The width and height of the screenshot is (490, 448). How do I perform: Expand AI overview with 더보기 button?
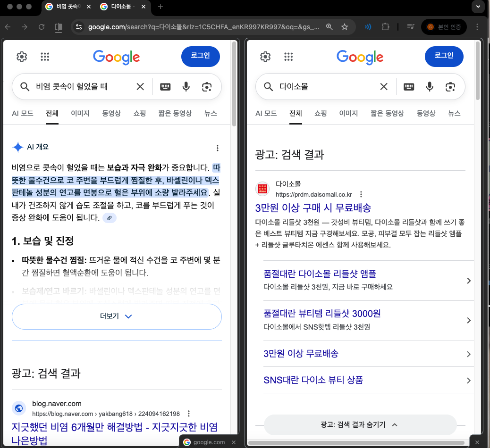pyautogui.click(x=117, y=316)
